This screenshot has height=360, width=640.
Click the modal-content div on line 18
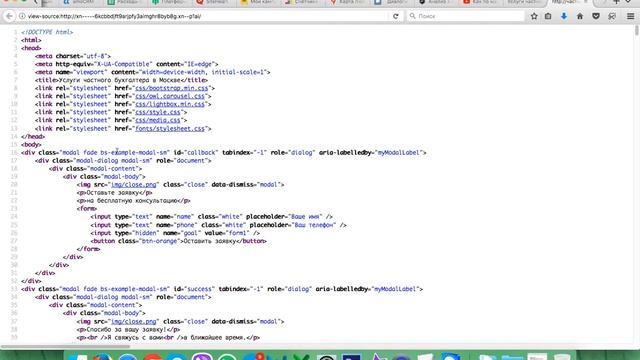pyautogui.click(x=96, y=169)
